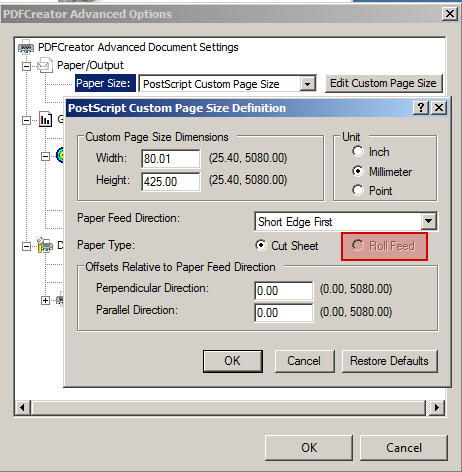The image size is (462, 472).
Task: Click the Perpendicular Direction offset field
Action: coord(284,291)
